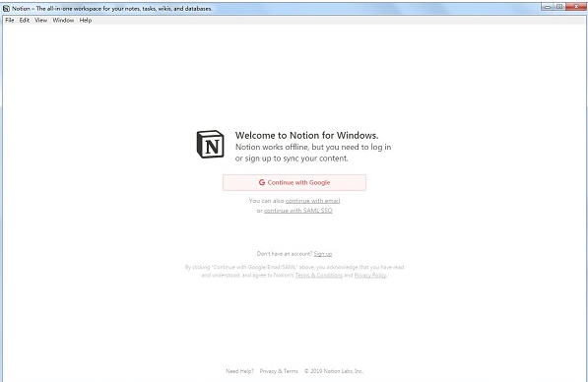588x382 pixels.
Task: Minimize the Notion window
Action: [548, 6]
